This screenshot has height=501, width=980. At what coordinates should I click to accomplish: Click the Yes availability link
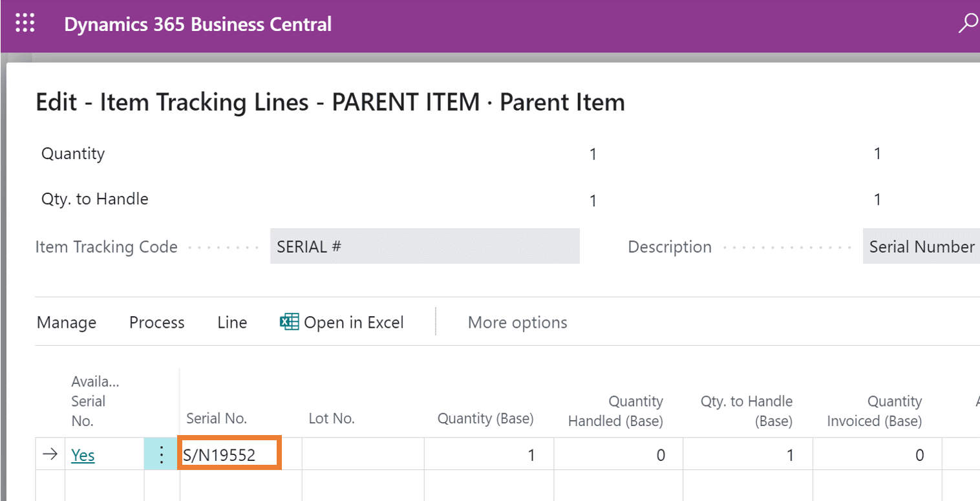point(83,455)
